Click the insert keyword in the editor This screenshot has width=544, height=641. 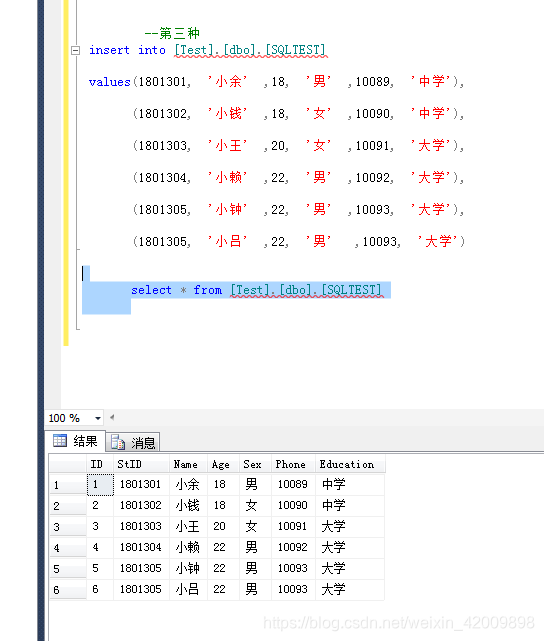pyautogui.click(x=109, y=50)
